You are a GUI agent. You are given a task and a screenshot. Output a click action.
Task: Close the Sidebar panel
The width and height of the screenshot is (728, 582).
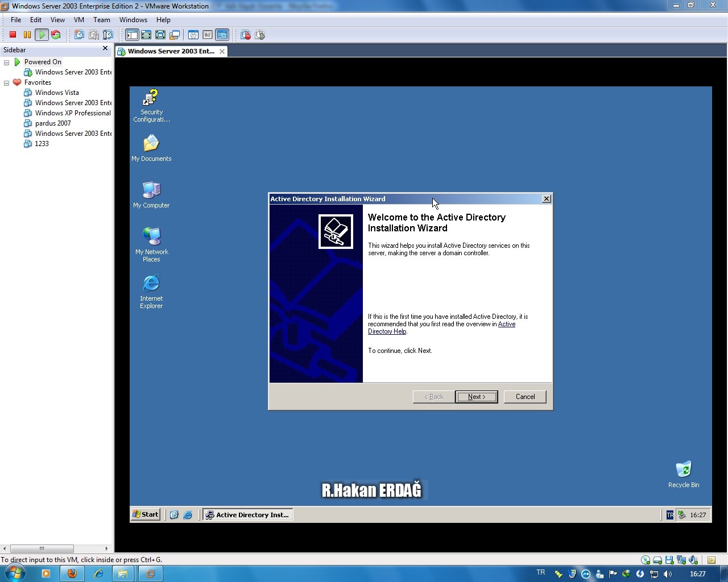(x=105, y=49)
